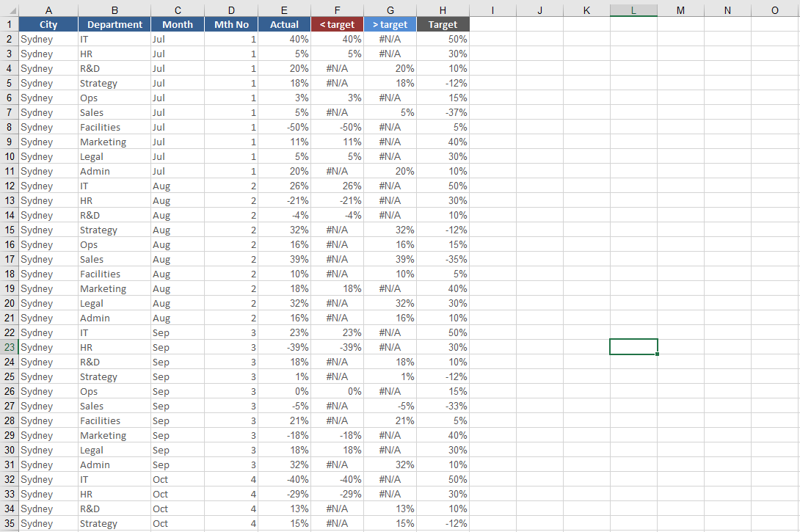Image resolution: width=800 pixels, height=532 pixels.
Task: Click the Mth No header cell
Action: [x=232, y=24]
